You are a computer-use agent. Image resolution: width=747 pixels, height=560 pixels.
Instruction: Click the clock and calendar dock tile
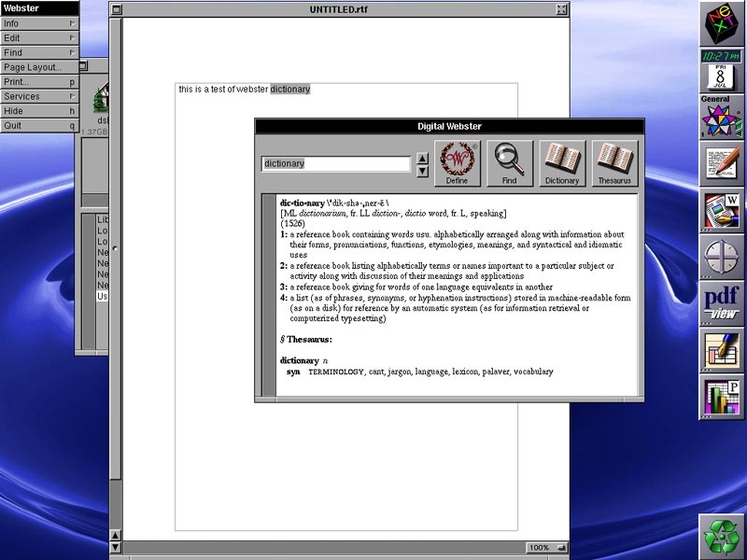tap(721, 71)
